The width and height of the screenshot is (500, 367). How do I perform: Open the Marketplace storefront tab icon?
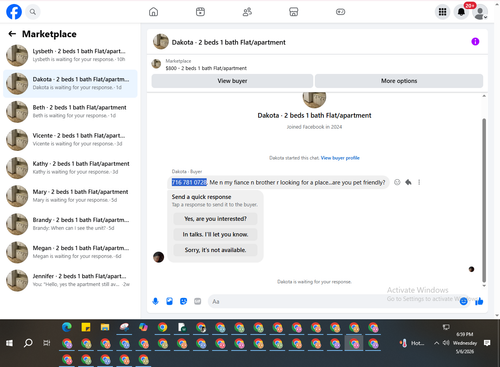coord(294,12)
